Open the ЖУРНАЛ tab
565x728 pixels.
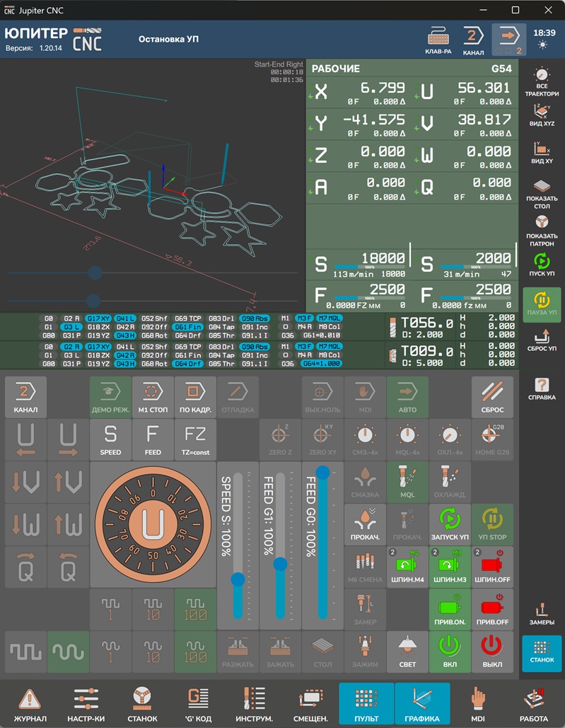click(x=31, y=705)
